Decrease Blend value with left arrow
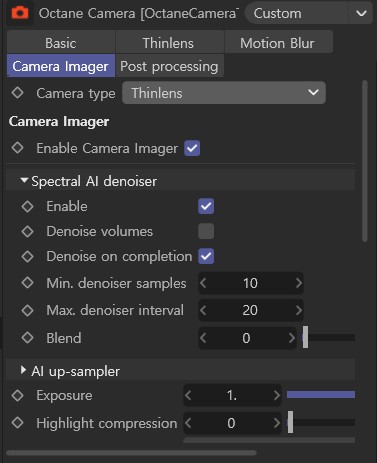This screenshot has height=463, width=377. (x=203, y=338)
